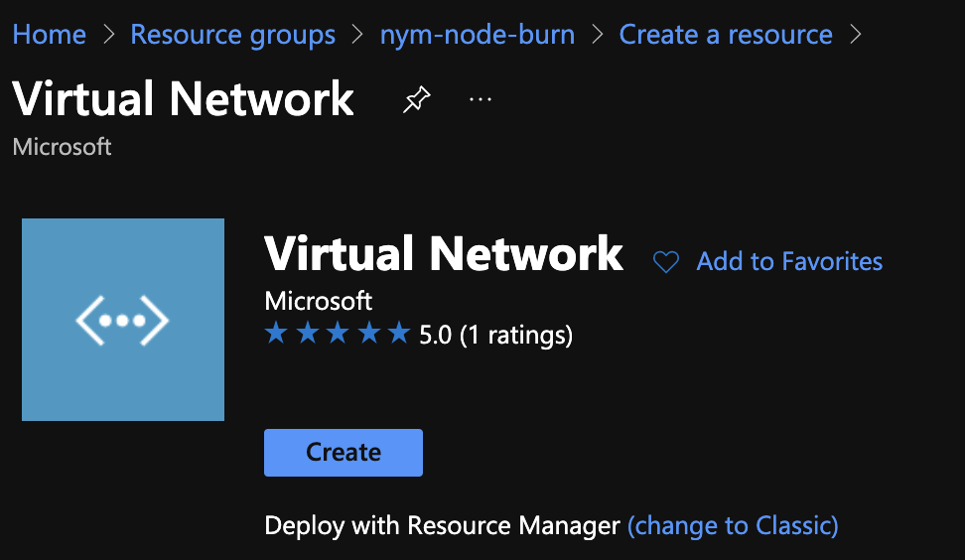
Task: Pin Virtual Network to dashboard
Action: click(417, 99)
